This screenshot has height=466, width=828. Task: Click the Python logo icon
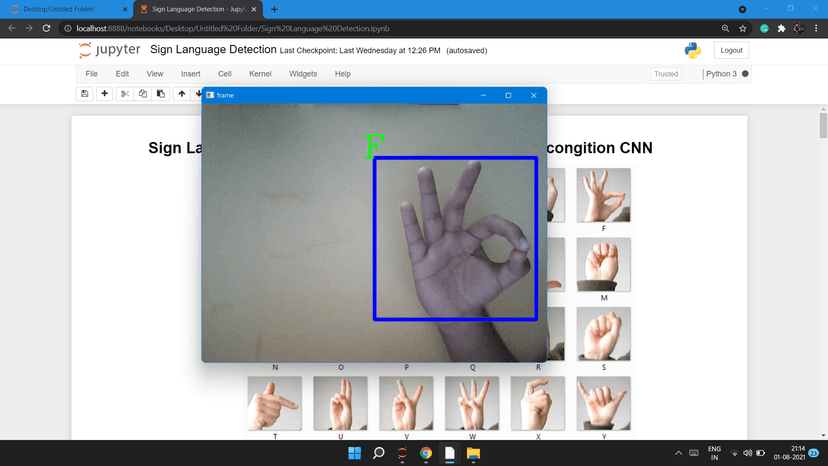(692, 50)
